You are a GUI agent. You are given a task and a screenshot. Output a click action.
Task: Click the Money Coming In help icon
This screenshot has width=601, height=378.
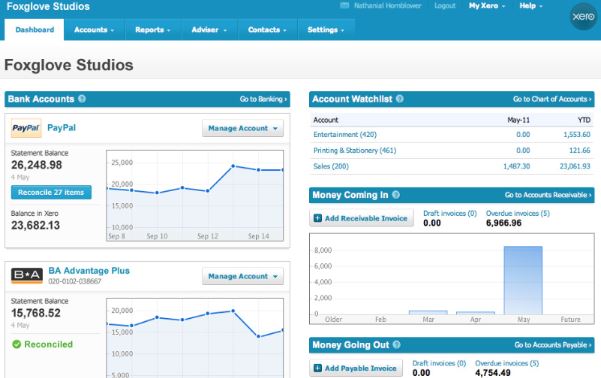click(x=396, y=195)
